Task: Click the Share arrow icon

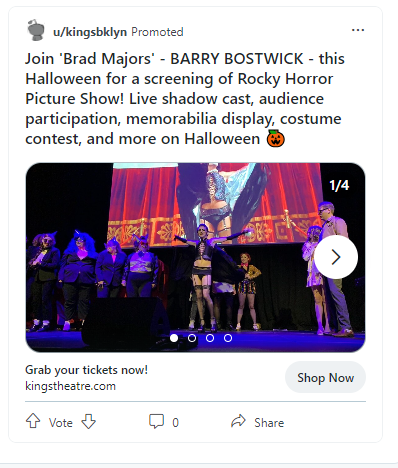Action: click(x=238, y=421)
